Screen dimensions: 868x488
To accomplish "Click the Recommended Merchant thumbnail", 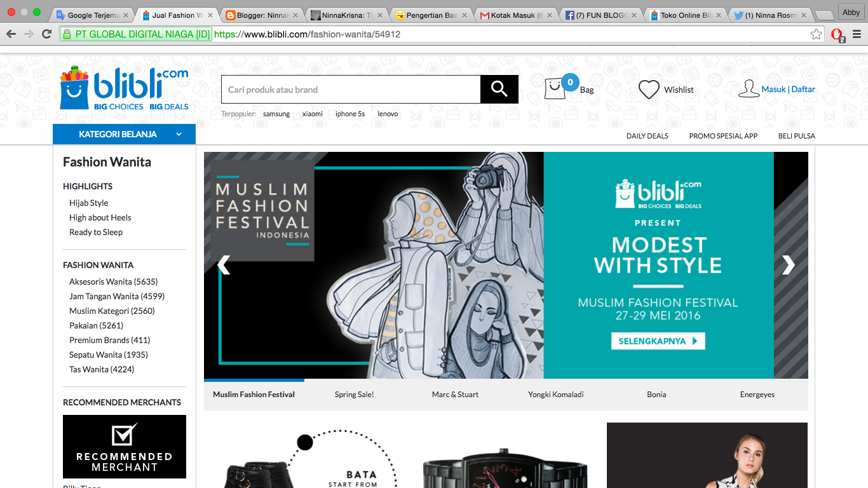I will click(125, 447).
